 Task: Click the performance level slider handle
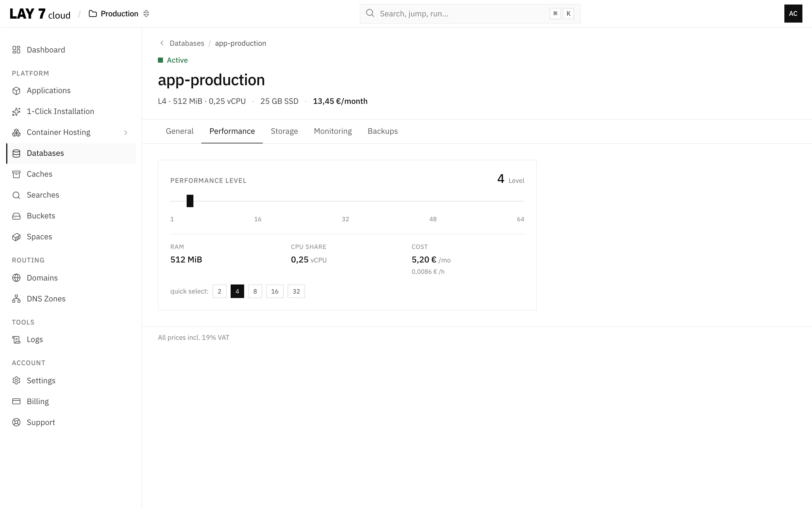(190, 201)
